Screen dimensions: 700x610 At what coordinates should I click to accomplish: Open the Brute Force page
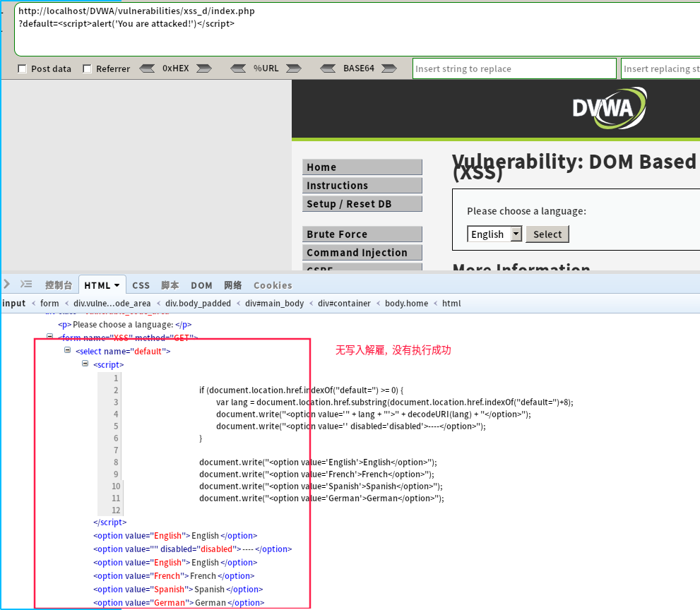pos(362,234)
